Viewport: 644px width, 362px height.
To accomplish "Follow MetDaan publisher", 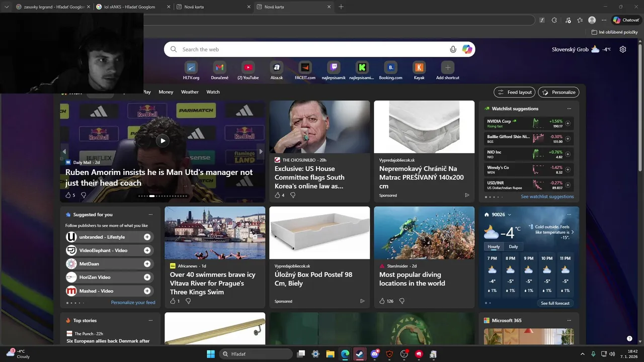I will click(147, 263).
